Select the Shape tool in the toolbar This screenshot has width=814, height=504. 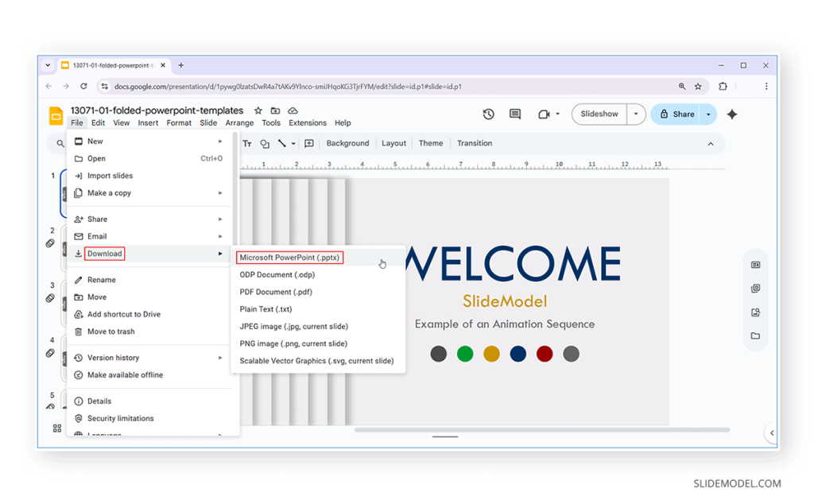tap(264, 143)
